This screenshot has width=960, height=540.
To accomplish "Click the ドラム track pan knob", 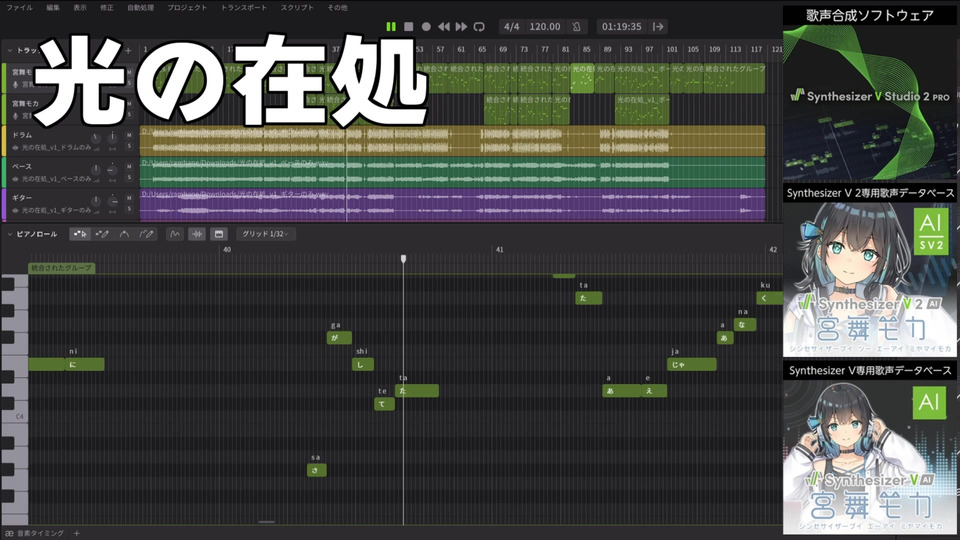I will click(x=113, y=138).
